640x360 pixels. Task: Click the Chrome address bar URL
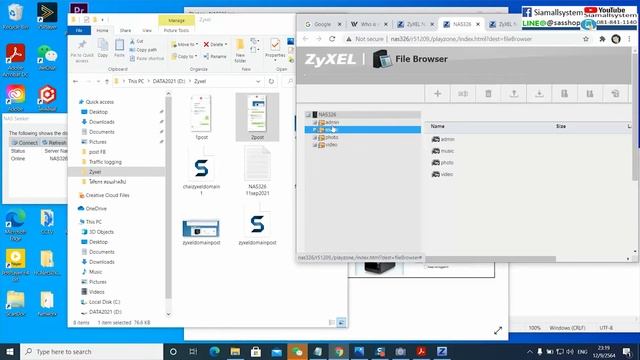(x=461, y=39)
